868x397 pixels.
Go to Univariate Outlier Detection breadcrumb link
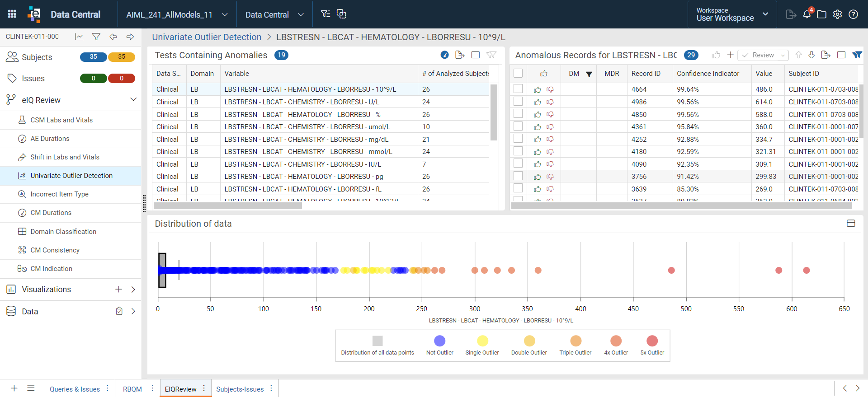click(207, 37)
